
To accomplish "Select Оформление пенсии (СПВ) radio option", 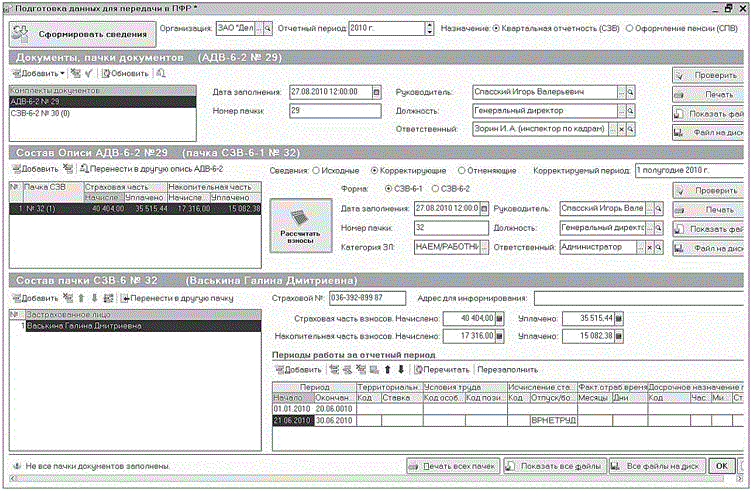I will coord(628,28).
